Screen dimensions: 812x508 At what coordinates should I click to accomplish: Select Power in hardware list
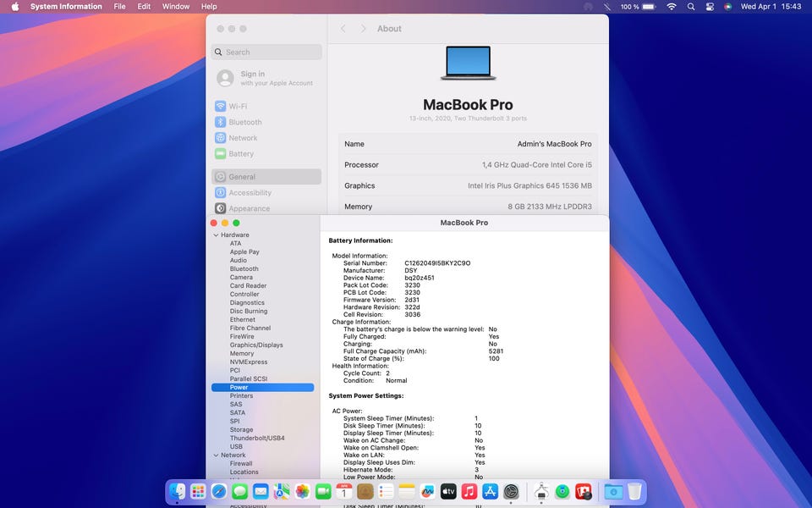pyautogui.click(x=262, y=387)
